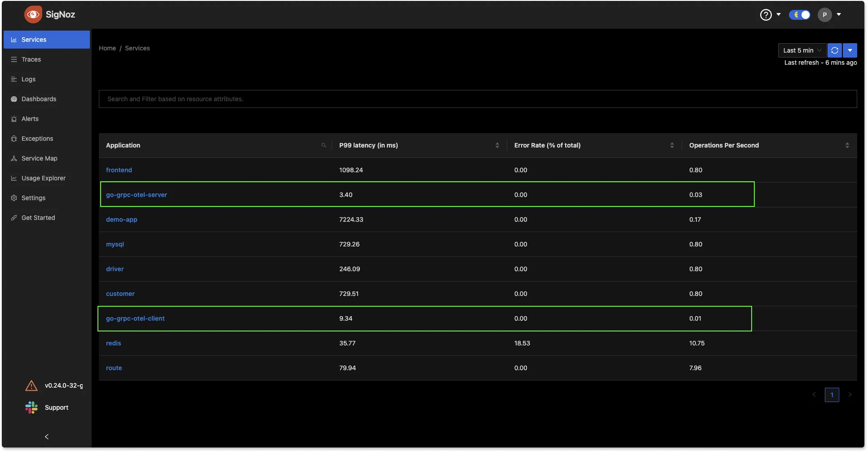Open the Last 5 min time range dropdown
The image size is (868, 452).
802,50
